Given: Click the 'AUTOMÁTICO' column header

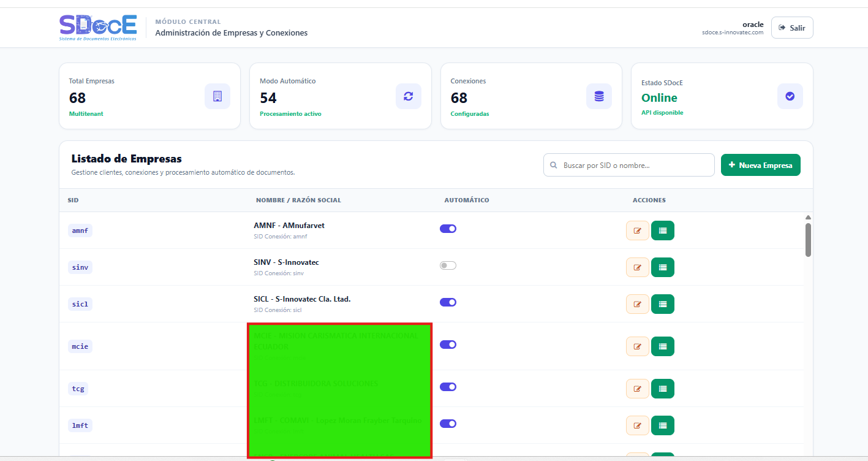Looking at the screenshot, I should tap(467, 200).
